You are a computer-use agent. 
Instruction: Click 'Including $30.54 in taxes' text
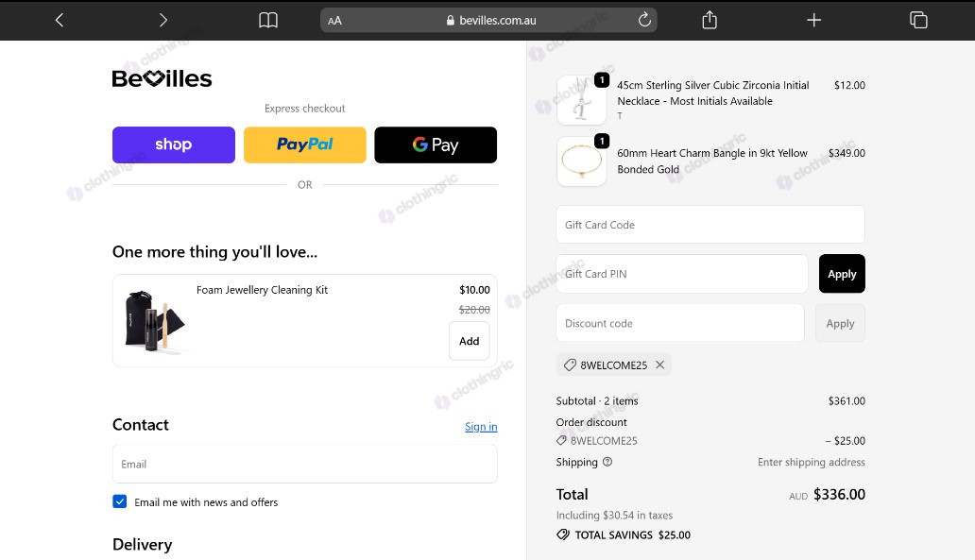[614, 515]
